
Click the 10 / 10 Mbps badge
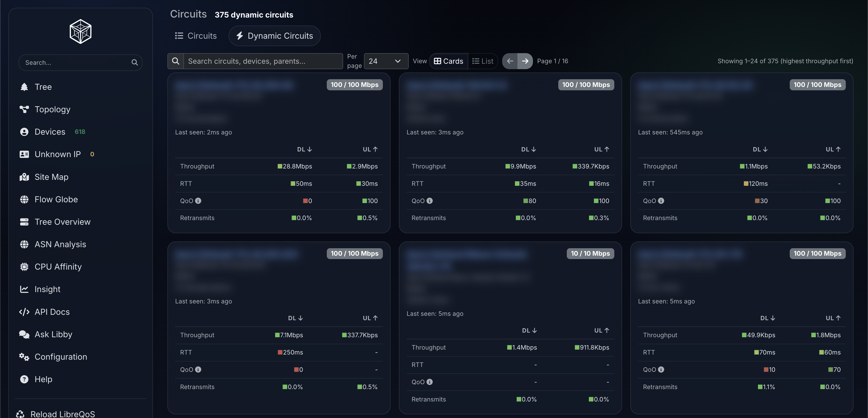click(590, 253)
